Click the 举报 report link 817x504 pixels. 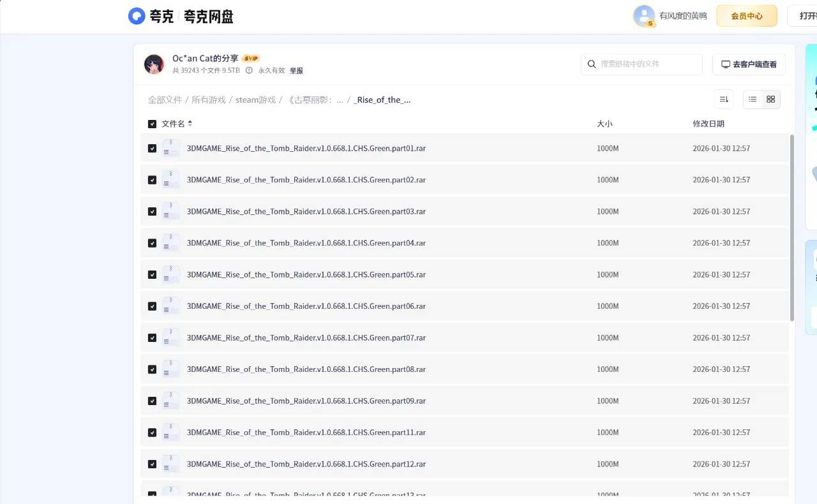tap(296, 71)
